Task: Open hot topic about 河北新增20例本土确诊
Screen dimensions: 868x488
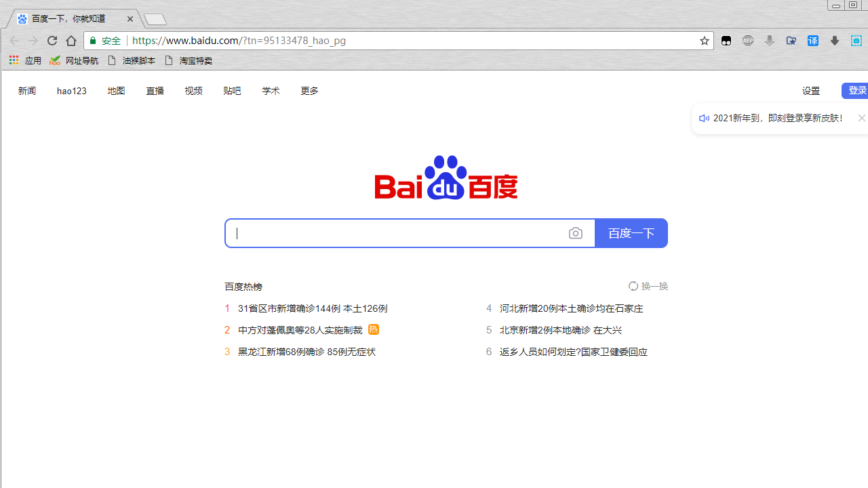Action: click(571, 308)
